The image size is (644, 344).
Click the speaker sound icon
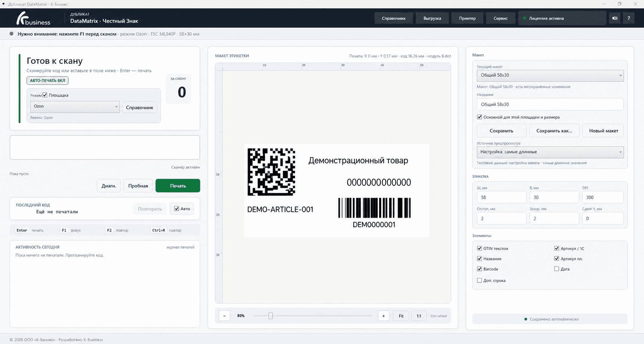pos(615,18)
